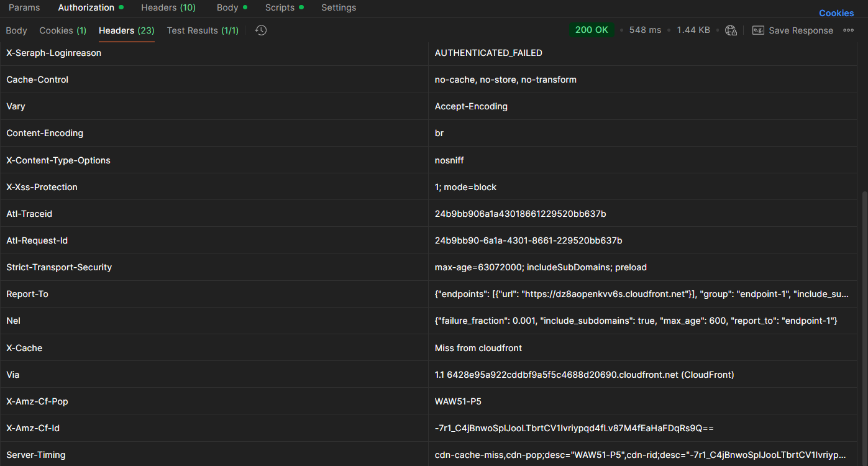Image resolution: width=868 pixels, height=466 pixels.
Task: Click the 1.44 KB response size
Action: click(693, 30)
